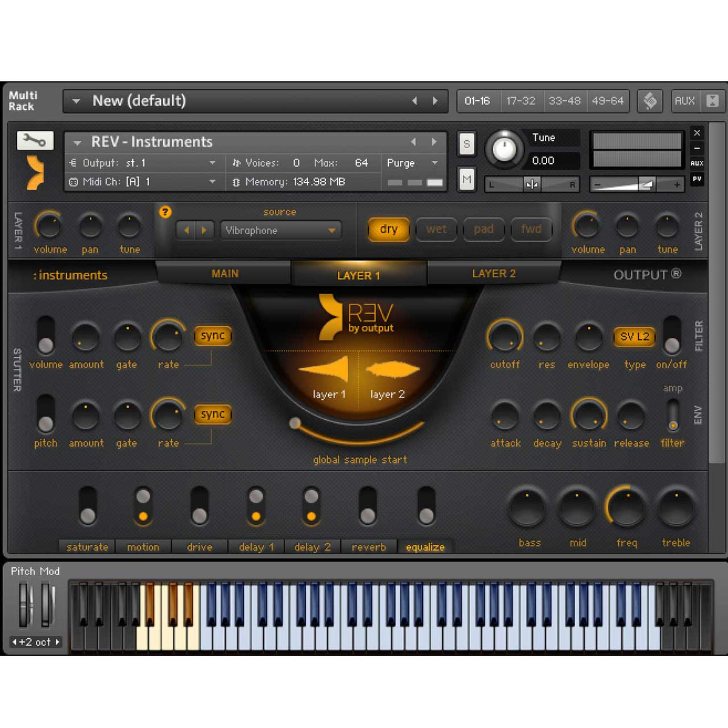This screenshot has height=728, width=728.
Task: Click the PV performance view icon
Action: pos(696,179)
